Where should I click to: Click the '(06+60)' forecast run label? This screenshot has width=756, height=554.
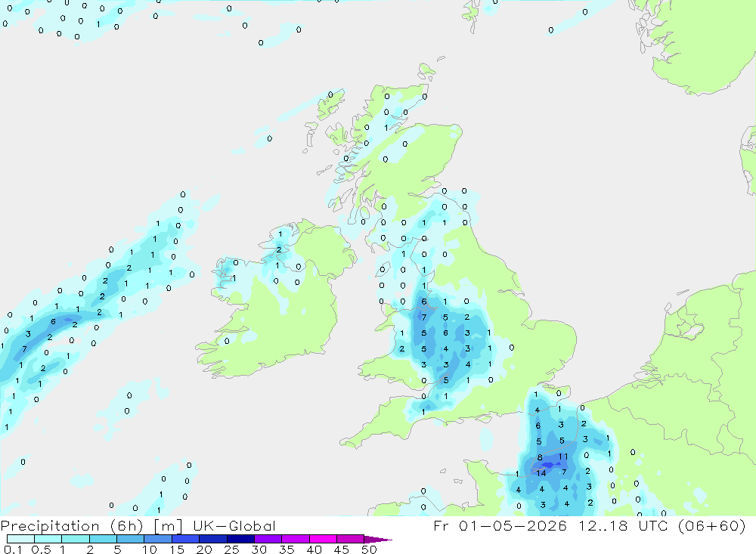pos(712,525)
